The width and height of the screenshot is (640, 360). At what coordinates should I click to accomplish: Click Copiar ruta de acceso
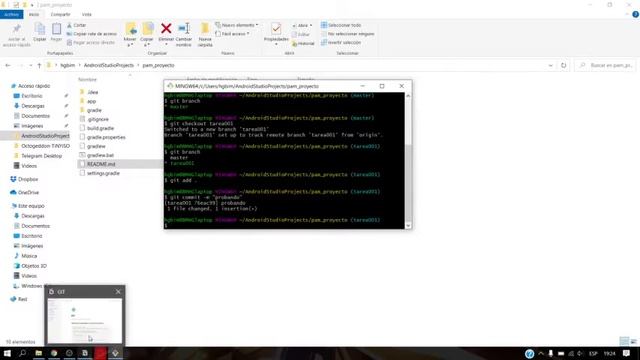pos(91,34)
